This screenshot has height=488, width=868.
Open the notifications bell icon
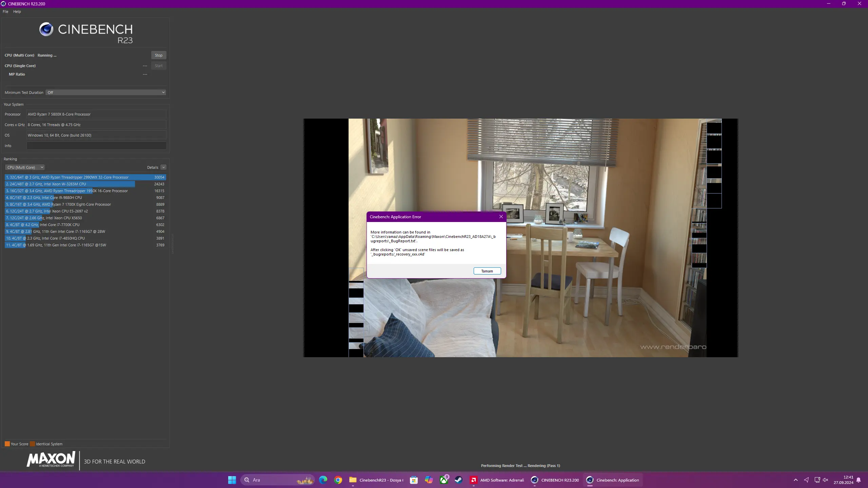[859, 480]
